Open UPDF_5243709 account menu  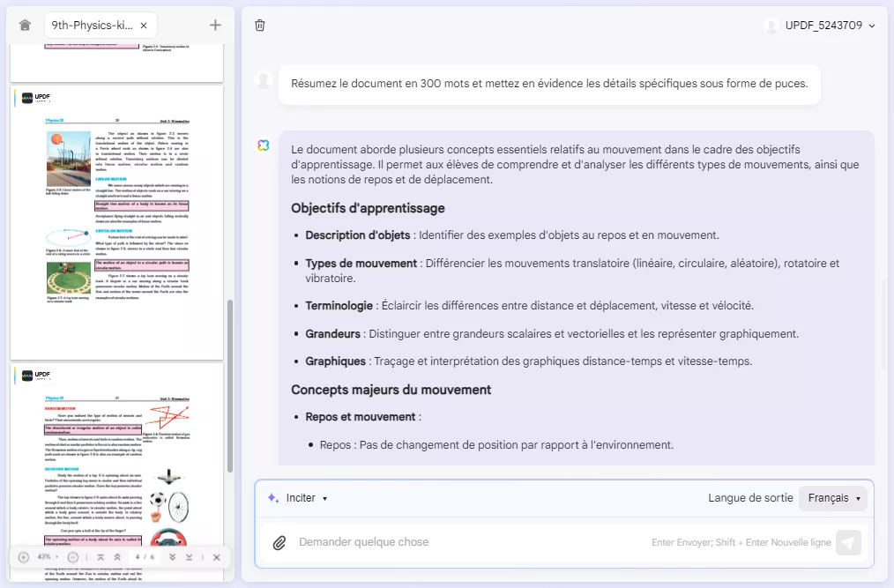coord(820,25)
